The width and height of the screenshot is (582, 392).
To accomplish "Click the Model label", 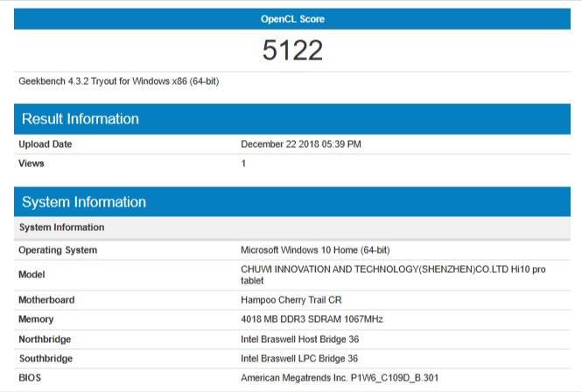I will pyautogui.click(x=32, y=275).
